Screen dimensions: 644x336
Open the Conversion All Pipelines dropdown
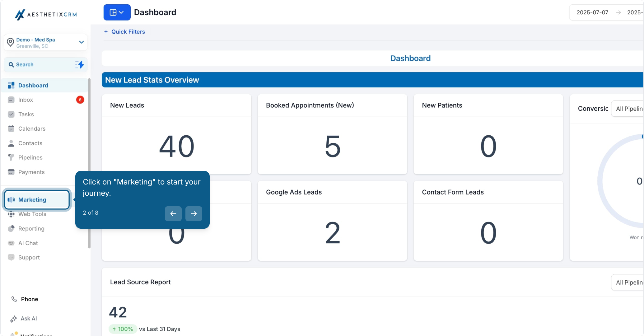point(628,109)
